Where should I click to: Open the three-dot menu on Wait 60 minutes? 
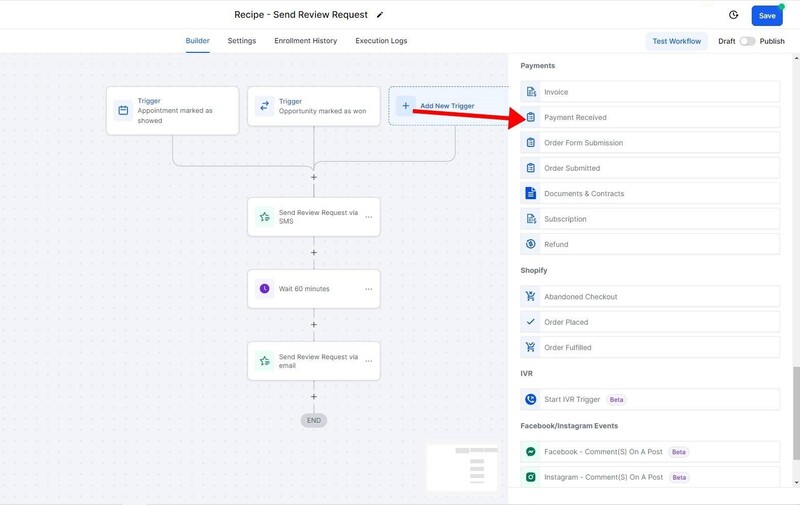tap(368, 289)
